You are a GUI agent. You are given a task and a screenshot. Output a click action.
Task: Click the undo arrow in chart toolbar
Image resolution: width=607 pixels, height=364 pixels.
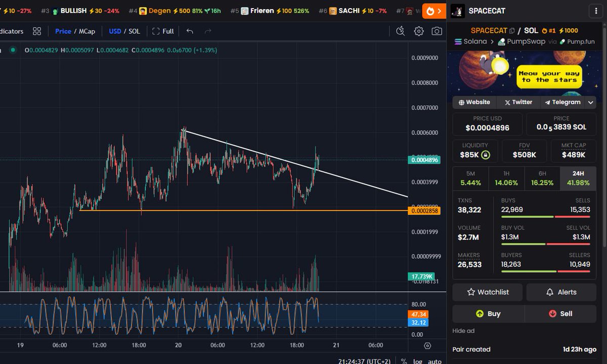190,31
